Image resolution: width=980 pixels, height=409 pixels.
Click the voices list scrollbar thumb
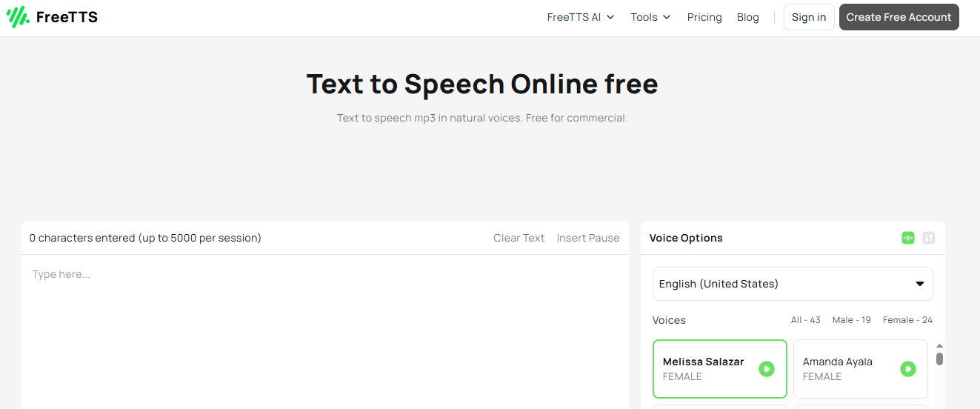pos(939,359)
